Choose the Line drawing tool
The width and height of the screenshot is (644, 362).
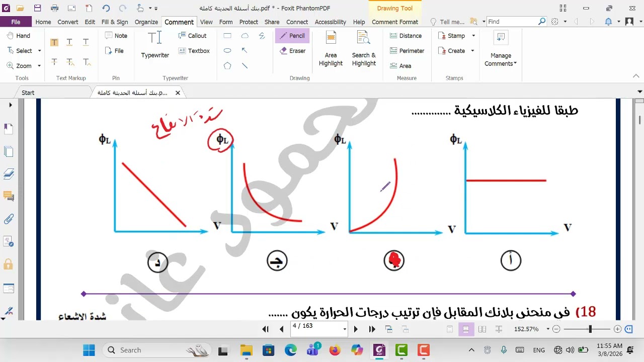tap(245, 66)
